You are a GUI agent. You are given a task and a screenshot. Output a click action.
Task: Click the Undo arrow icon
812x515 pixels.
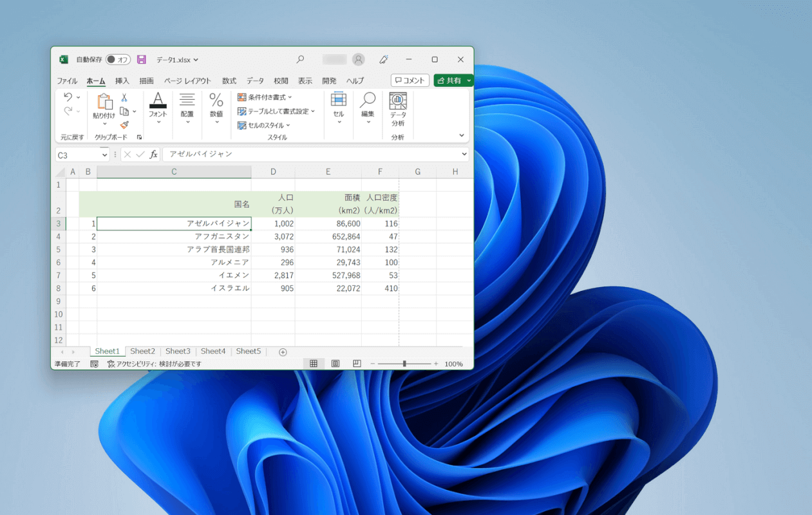tap(68, 97)
